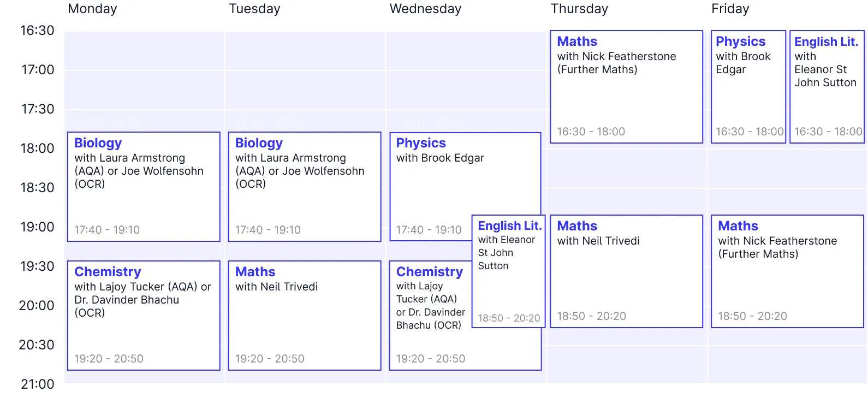Open Tuesday's Maths with Neil Trivedi

click(x=304, y=316)
